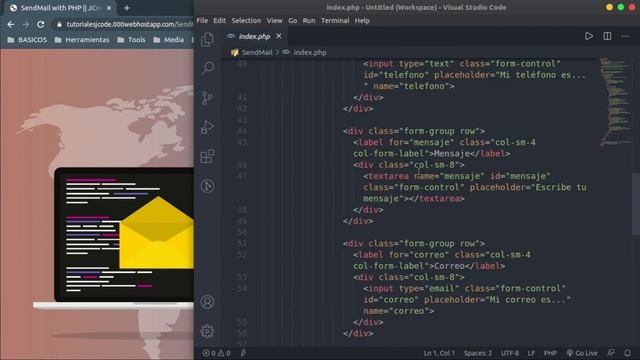Viewport: 640px width, 360px height.
Task: Open the Run and Debug view
Action: point(207,127)
